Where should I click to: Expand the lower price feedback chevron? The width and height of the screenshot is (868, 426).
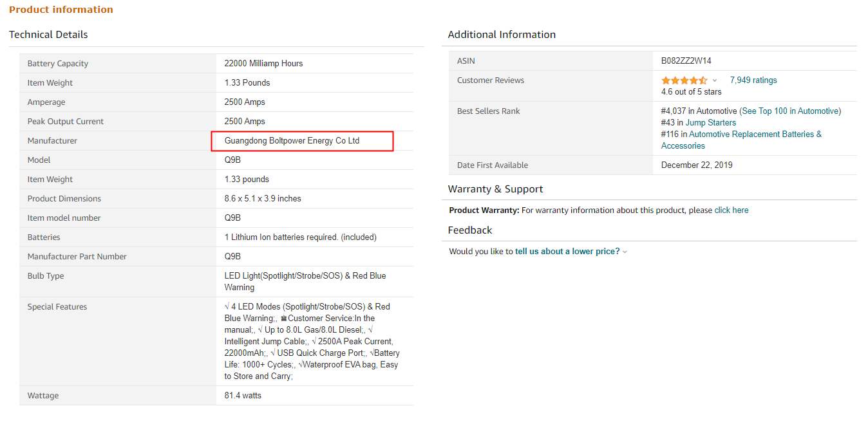625,252
